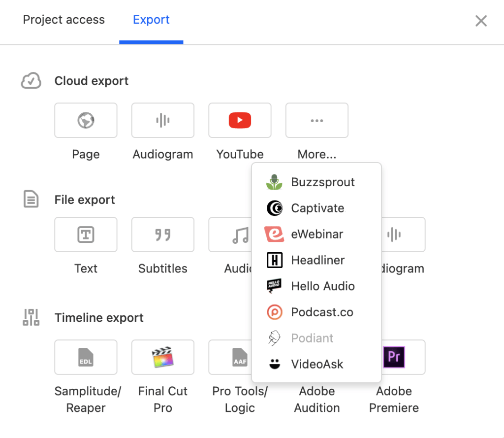Viewport: 504px width, 438px height.
Task: Click the Headliner logo icon
Action: coord(275,260)
